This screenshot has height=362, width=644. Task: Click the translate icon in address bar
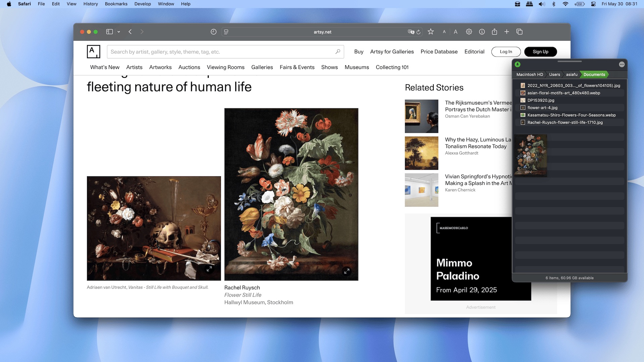click(411, 32)
